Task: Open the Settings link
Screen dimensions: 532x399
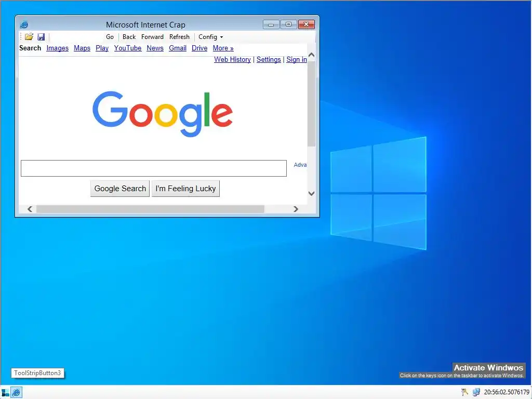Action: click(x=269, y=59)
